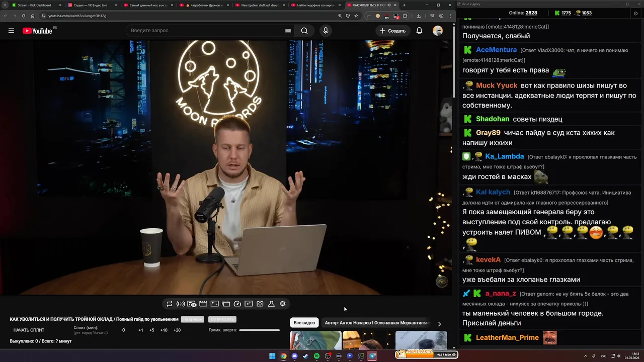Select the Все видео filter chip

(304, 323)
